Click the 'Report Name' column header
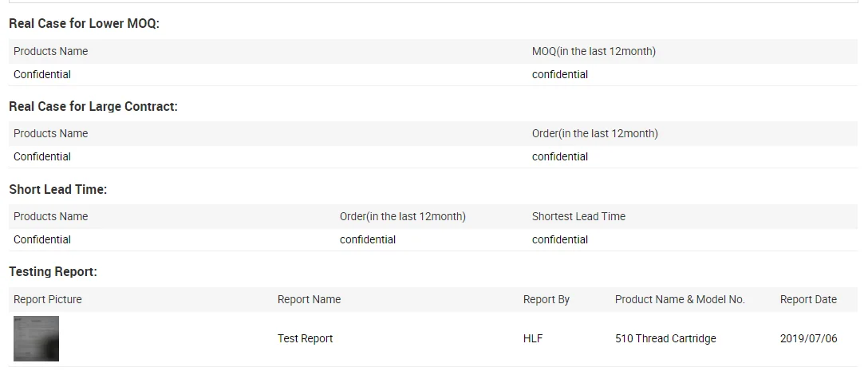 tap(309, 299)
